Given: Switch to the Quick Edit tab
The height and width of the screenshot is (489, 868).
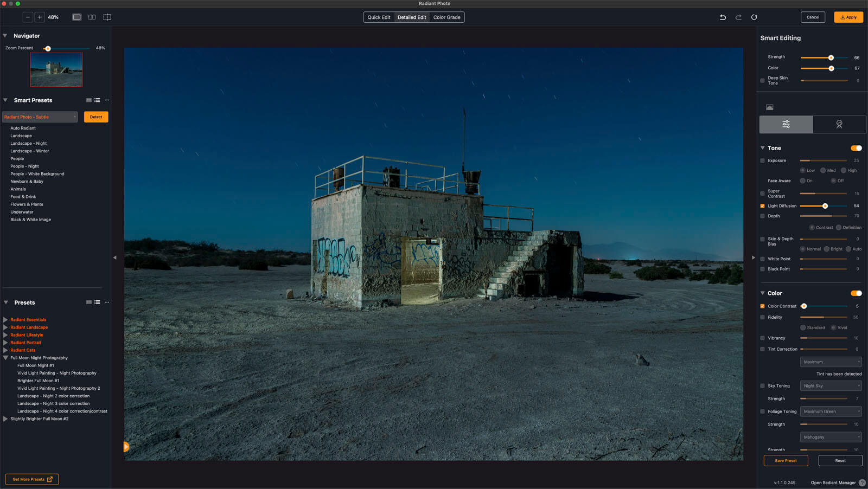Looking at the screenshot, I should pyautogui.click(x=379, y=17).
